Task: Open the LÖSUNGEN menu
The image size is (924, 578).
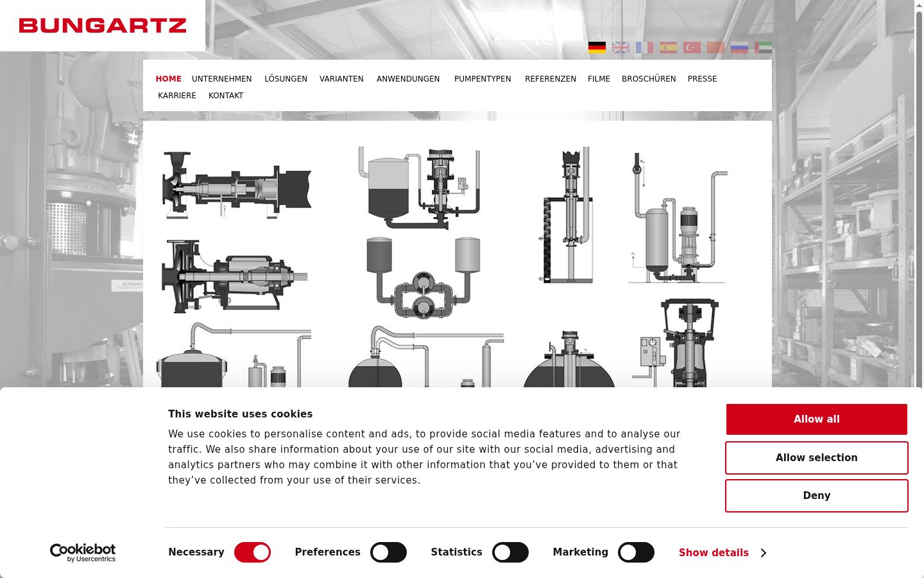Action: (286, 79)
